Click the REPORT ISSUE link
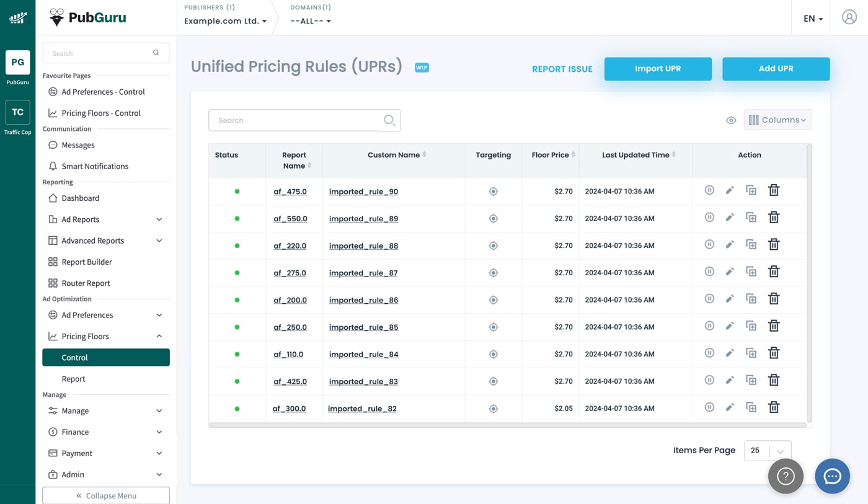 (562, 69)
